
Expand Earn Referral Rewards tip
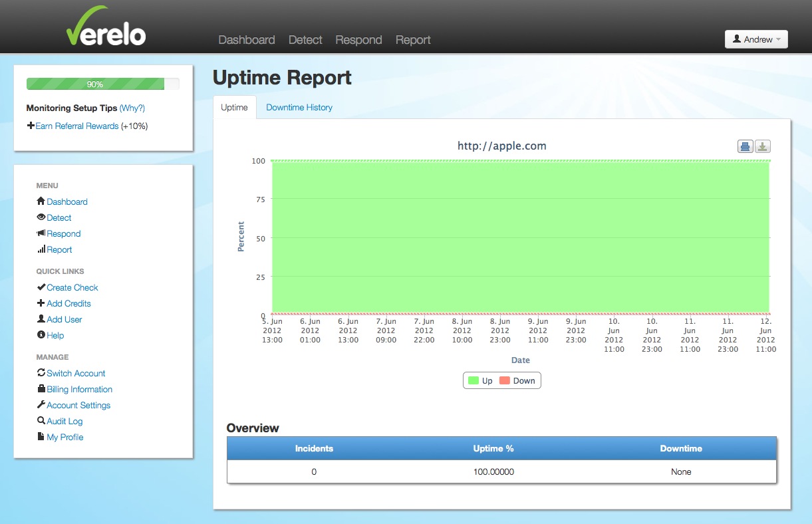pyautogui.click(x=76, y=126)
